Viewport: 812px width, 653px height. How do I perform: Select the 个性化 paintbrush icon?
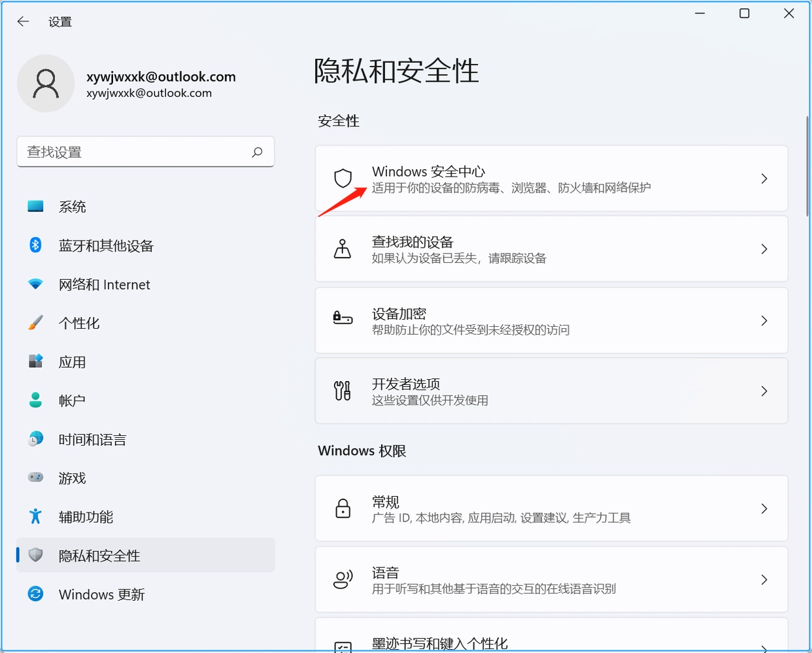click(x=36, y=322)
